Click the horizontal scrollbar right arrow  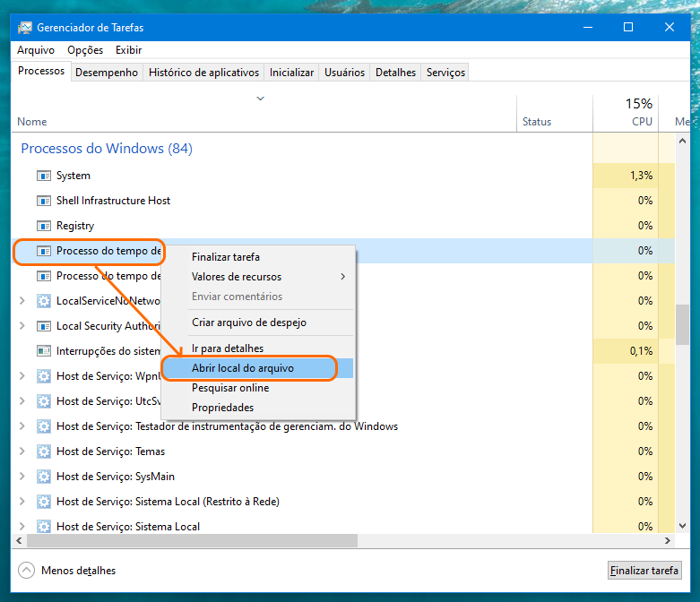(668, 541)
